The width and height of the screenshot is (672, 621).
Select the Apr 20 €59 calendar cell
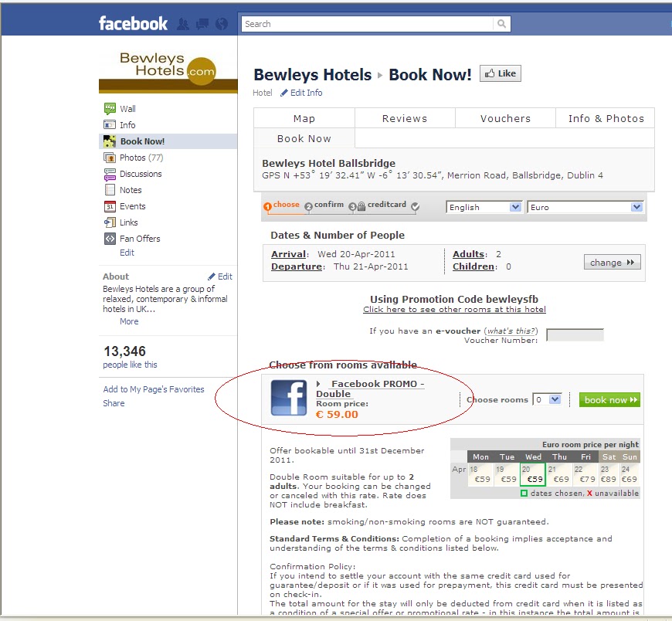click(533, 474)
